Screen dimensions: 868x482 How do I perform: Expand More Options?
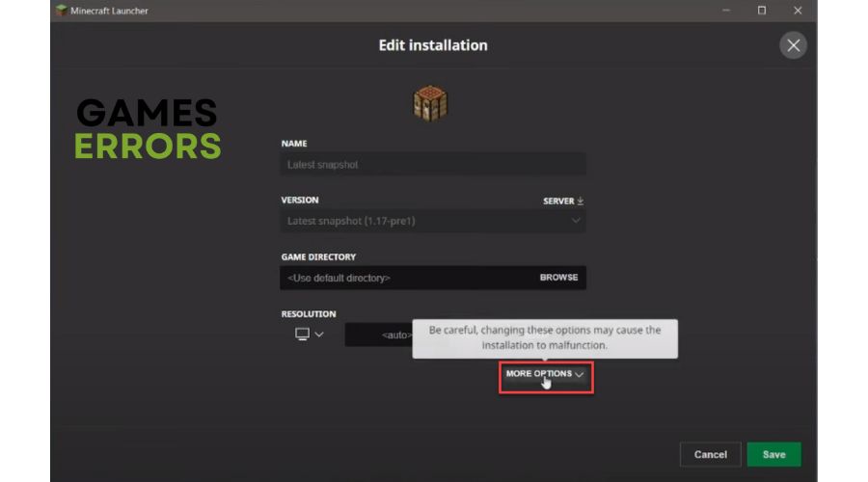click(x=545, y=374)
